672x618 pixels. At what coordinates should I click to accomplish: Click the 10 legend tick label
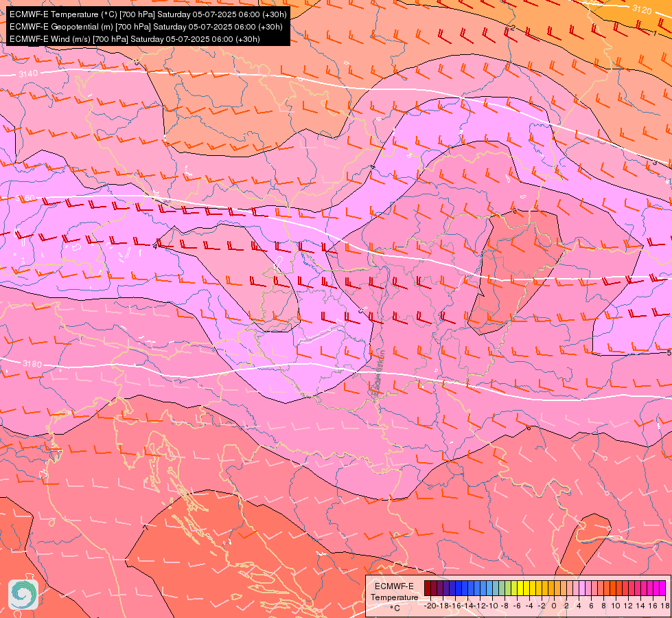[616, 606]
